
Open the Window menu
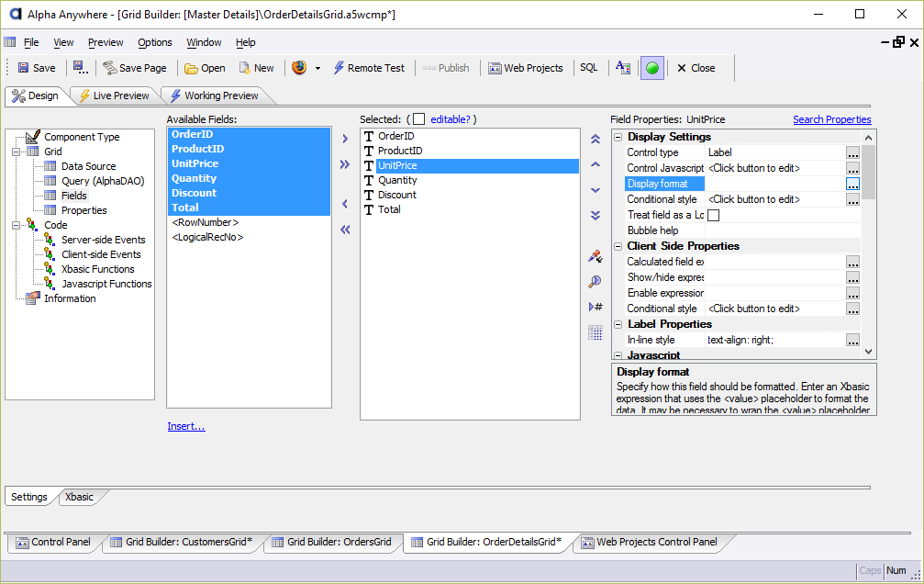coord(204,42)
